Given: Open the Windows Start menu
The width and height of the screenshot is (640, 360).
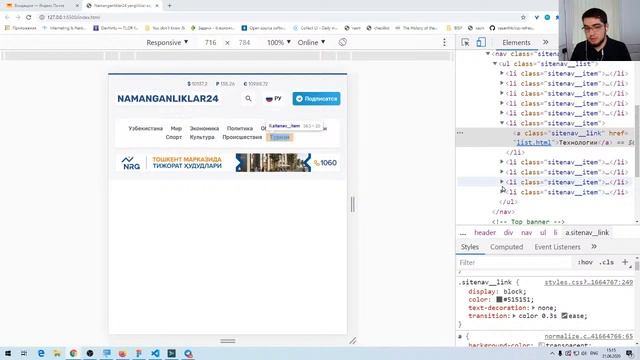Looking at the screenshot, I should [8, 353].
